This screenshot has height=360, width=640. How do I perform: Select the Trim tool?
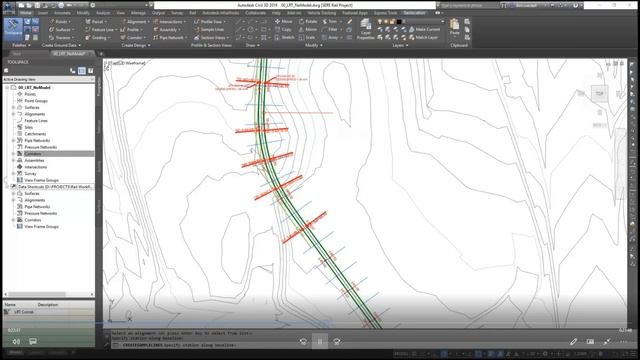click(x=330, y=21)
